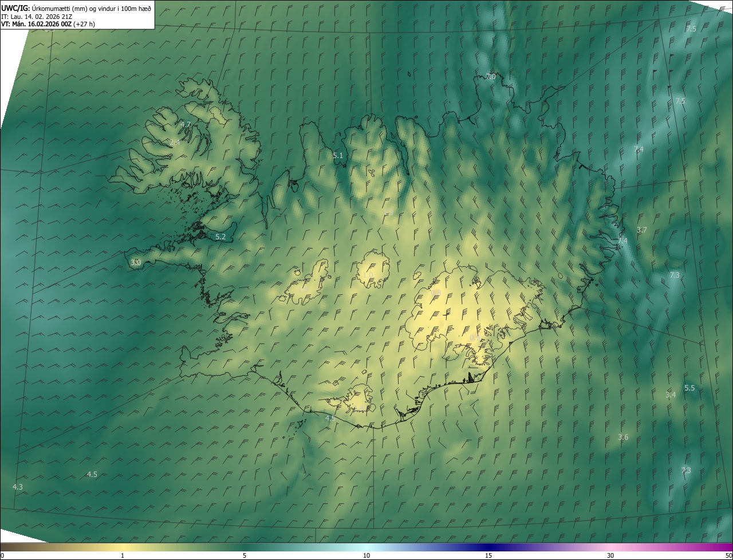Click the 3.4 value label on the map
733x560 pixels.
[x=671, y=395]
